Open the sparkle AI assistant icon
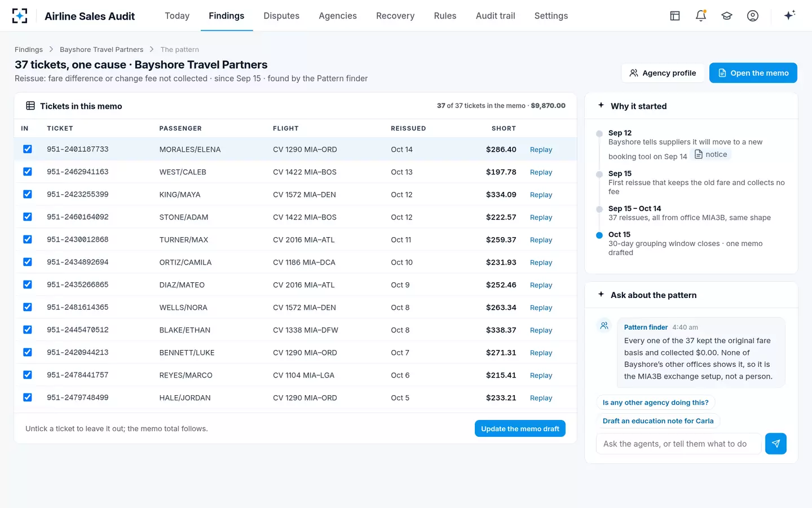The width and height of the screenshot is (812, 508). [x=789, y=15]
